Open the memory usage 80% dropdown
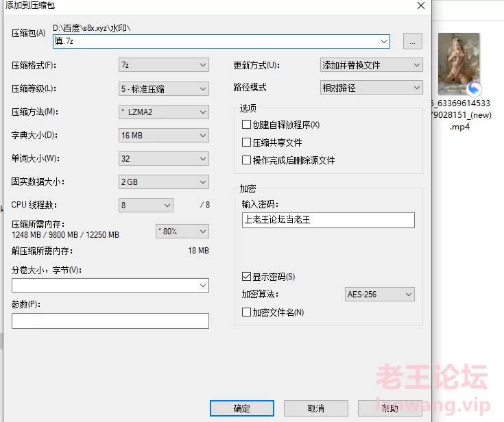Viewport: 504px width, 422px height. pyautogui.click(x=182, y=232)
